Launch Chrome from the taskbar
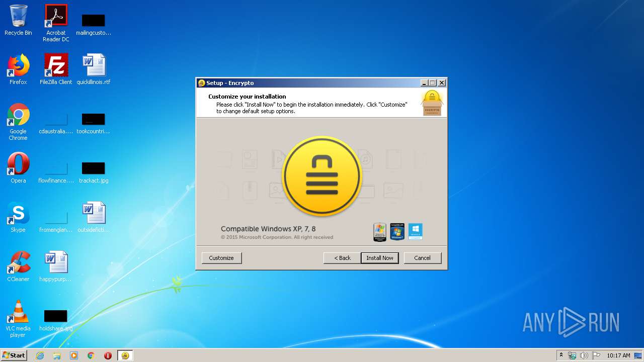The image size is (644, 362). coord(91,355)
